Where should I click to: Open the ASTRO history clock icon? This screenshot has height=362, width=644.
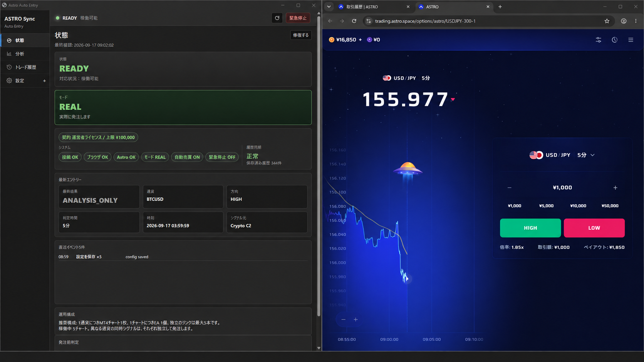click(x=615, y=40)
